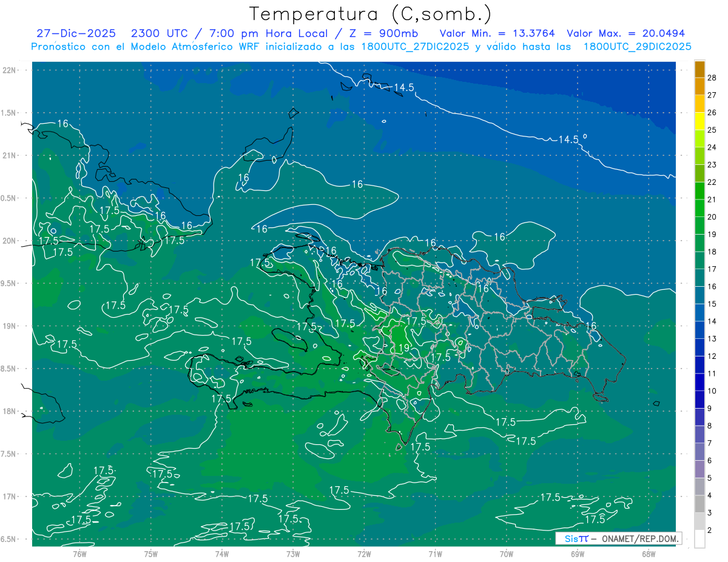728x562 pixels.
Task: Click legend value '15'
Action: pos(712,304)
